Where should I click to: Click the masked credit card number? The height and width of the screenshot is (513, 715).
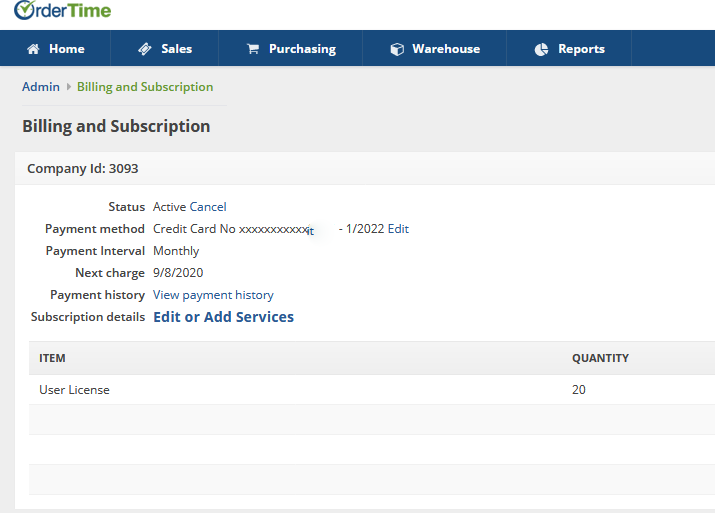coord(276,229)
